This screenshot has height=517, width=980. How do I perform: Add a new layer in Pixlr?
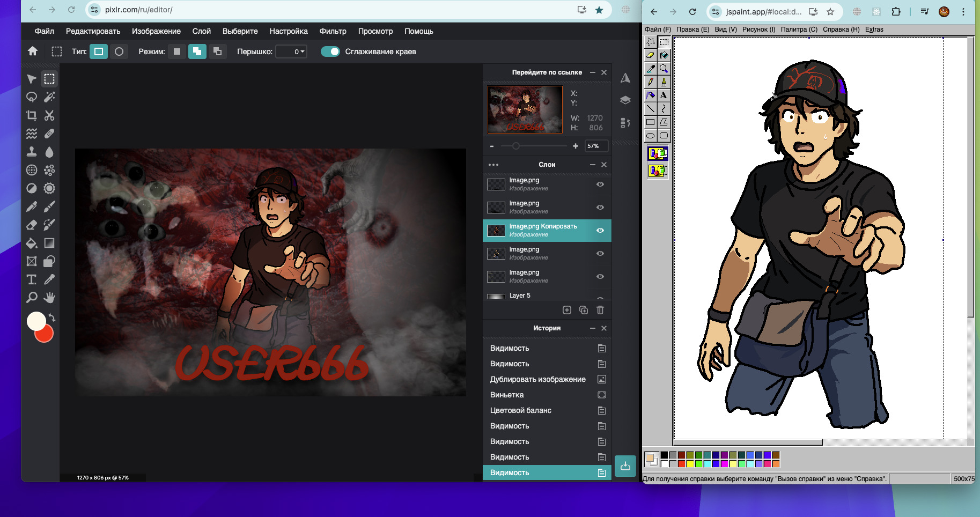click(x=567, y=310)
